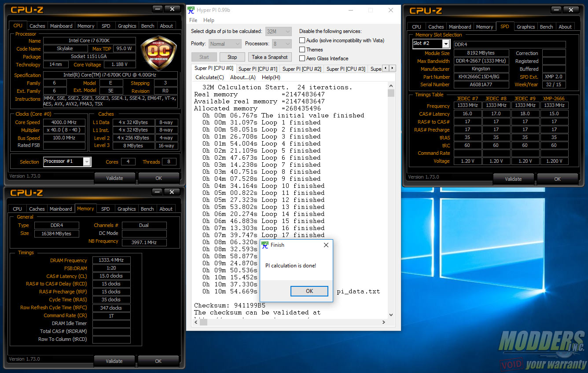
Task: Click the Stop button in Hyper PI
Action: coord(232,57)
